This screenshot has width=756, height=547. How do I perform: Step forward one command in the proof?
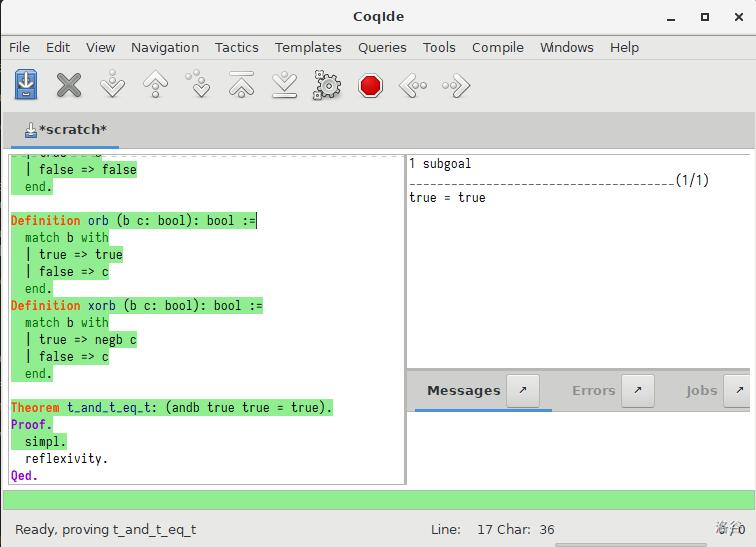click(112, 85)
